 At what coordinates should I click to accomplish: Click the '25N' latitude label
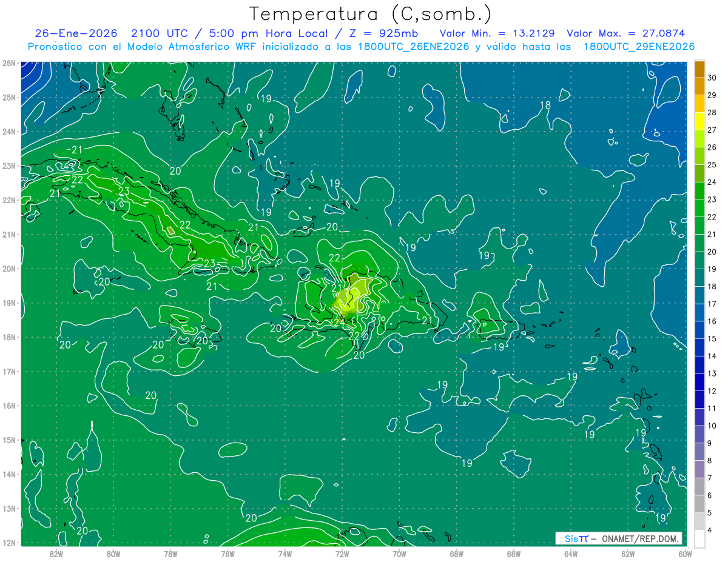tap(9, 97)
